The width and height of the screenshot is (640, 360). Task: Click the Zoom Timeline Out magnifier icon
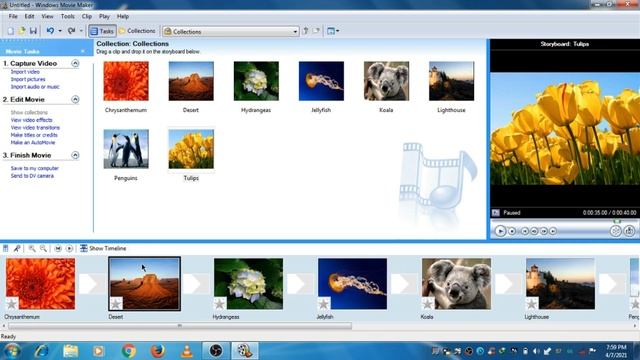pos(43,248)
